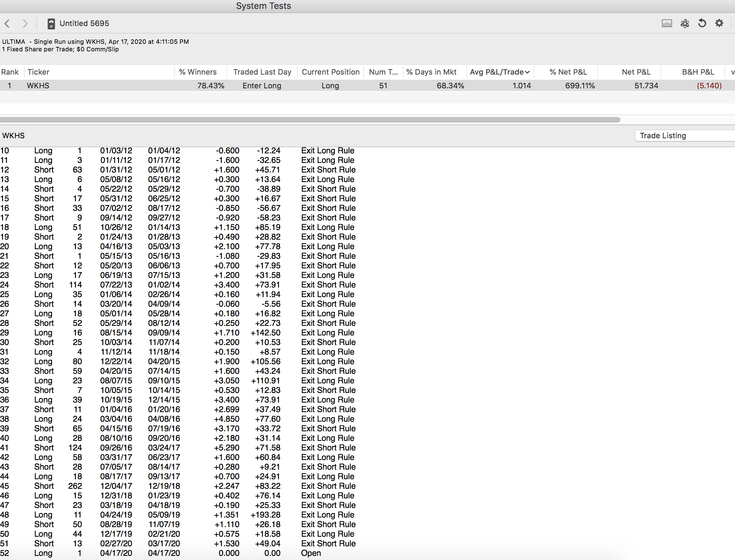Open the gear settings icon

[719, 23]
